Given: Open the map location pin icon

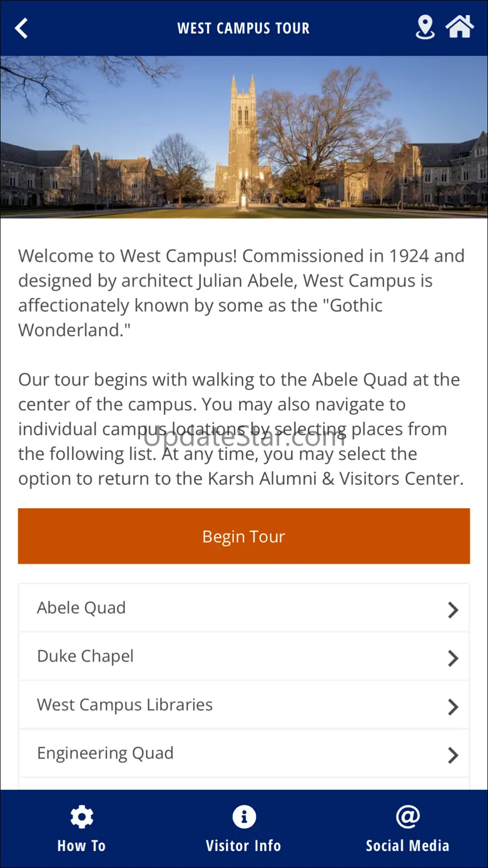Looking at the screenshot, I should [x=425, y=28].
